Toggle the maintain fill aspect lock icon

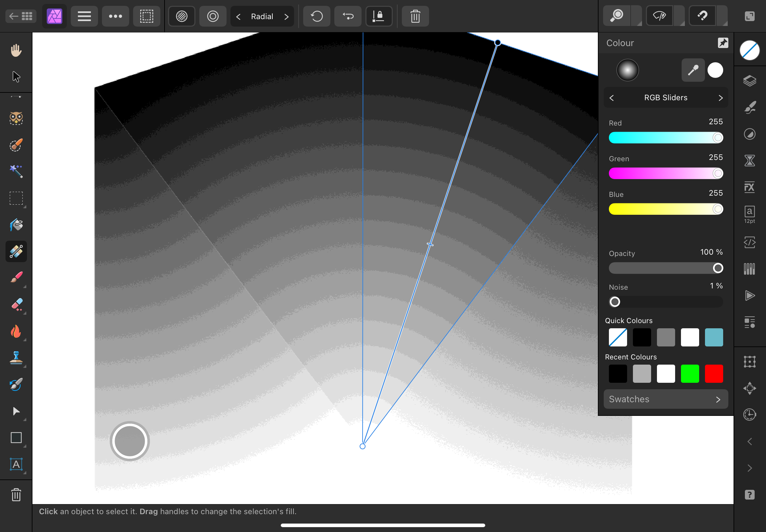(379, 16)
